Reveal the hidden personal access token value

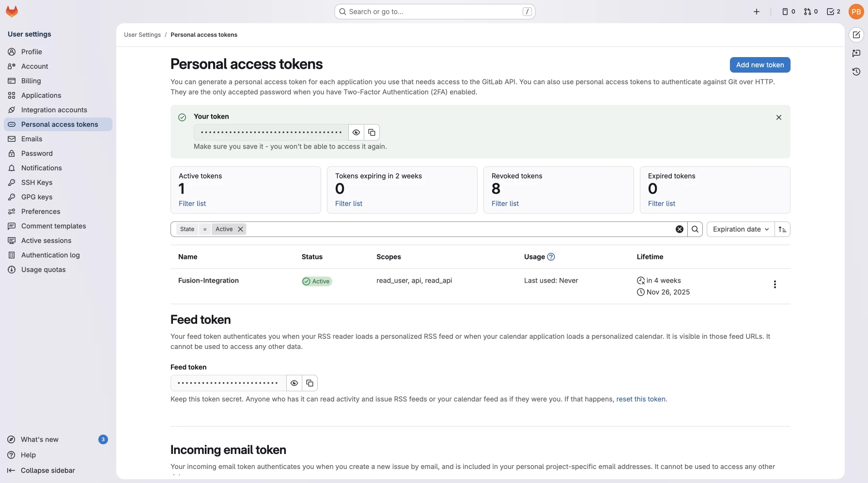point(356,133)
